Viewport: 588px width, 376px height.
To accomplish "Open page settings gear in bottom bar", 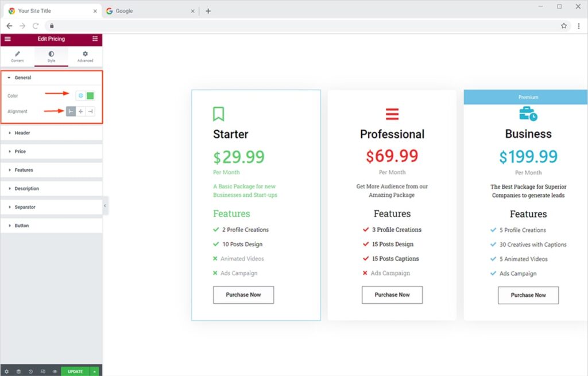I will [x=6, y=371].
